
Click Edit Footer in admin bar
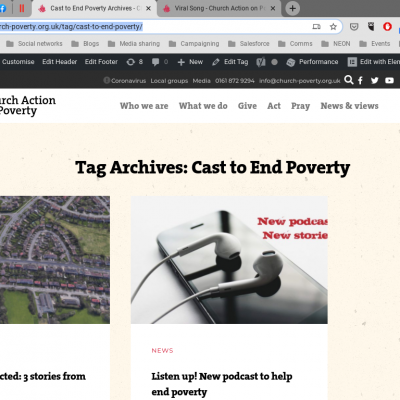(x=101, y=62)
